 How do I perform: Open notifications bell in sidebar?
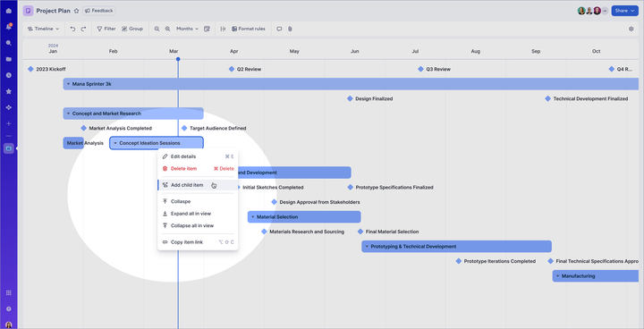(x=9, y=27)
